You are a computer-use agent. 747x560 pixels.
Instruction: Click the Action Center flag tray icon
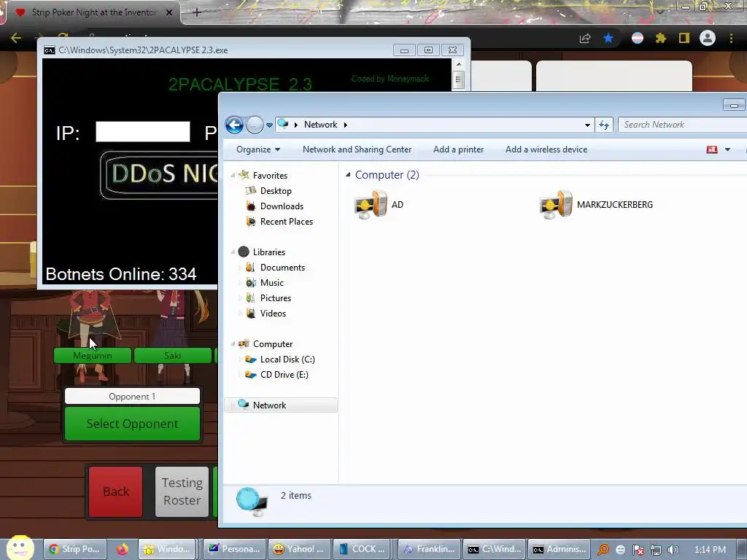click(x=638, y=550)
